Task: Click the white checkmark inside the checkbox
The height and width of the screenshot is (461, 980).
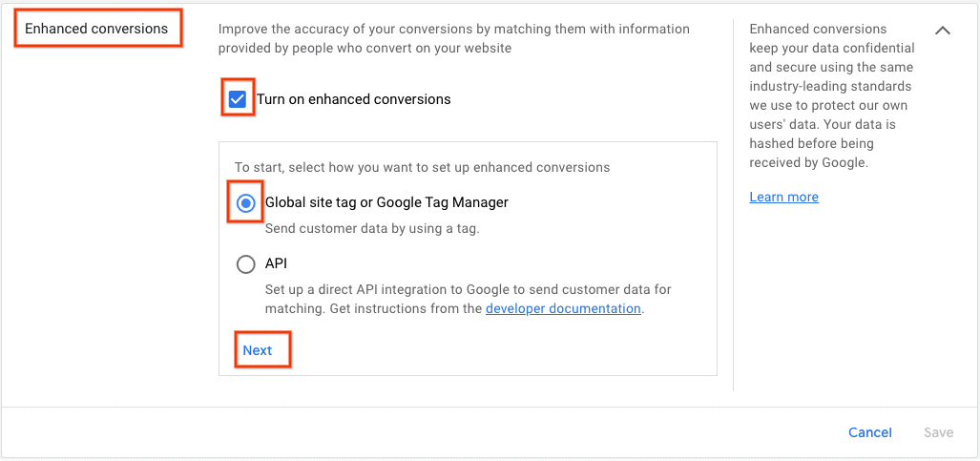Action: pos(237,99)
